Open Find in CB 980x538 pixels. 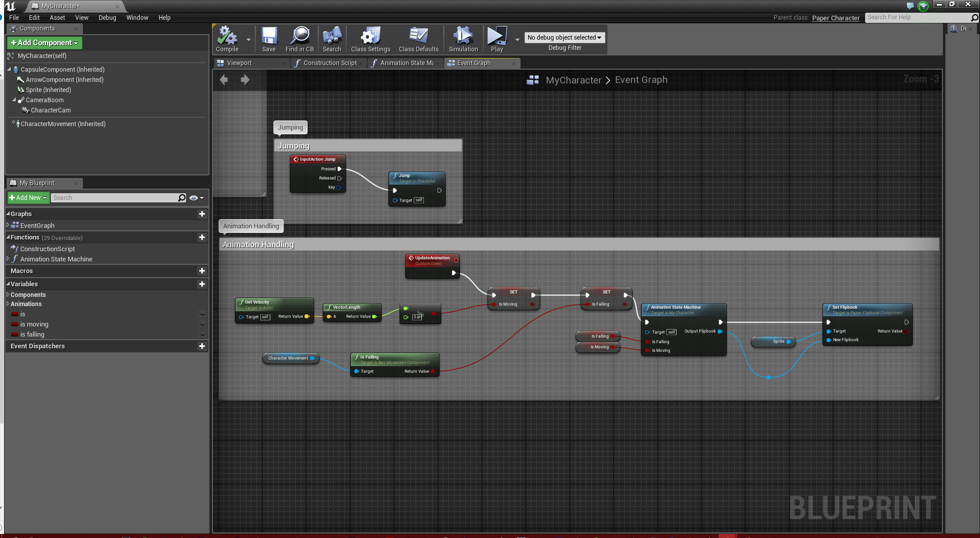pyautogui.click(x=299, y=39)
